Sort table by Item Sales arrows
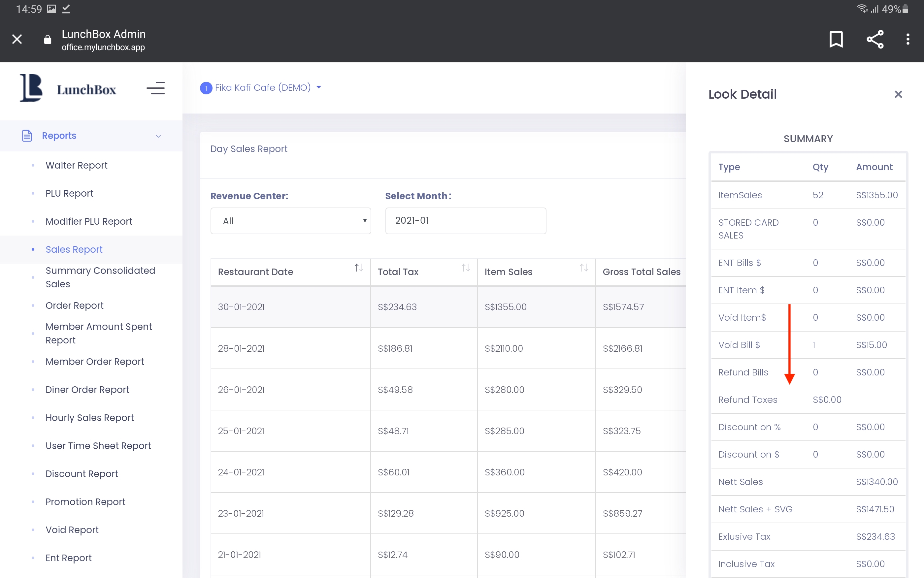The width and height of the screenshot is (924, 578). click(x=583, y=268)
